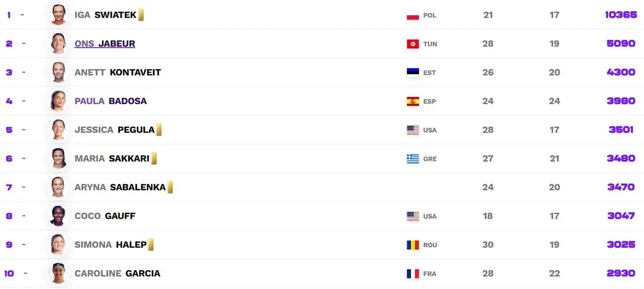
Task: Click Iga Swiatek's player photo
Action: click(58, 14)
